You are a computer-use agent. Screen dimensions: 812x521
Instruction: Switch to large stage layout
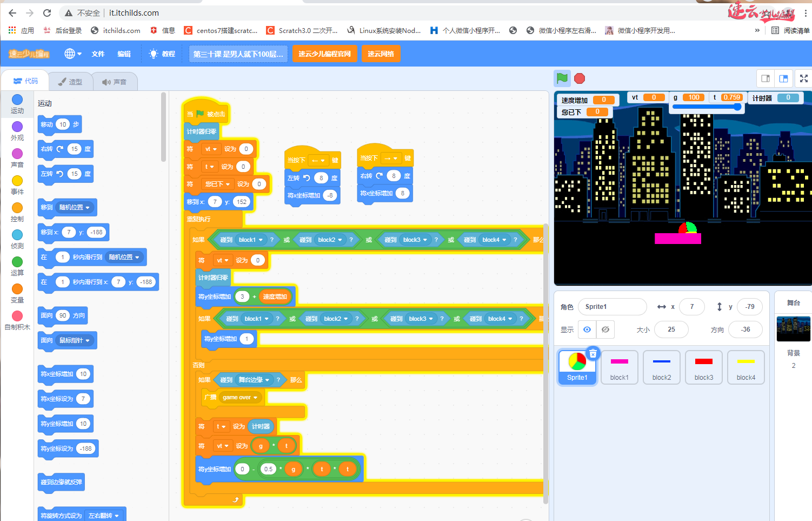783,78
